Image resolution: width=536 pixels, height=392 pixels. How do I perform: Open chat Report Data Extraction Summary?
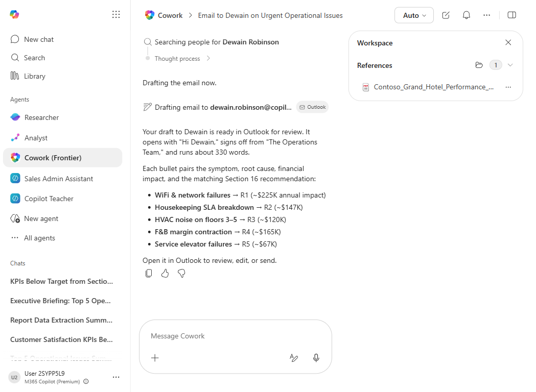[x=61, y=321]
